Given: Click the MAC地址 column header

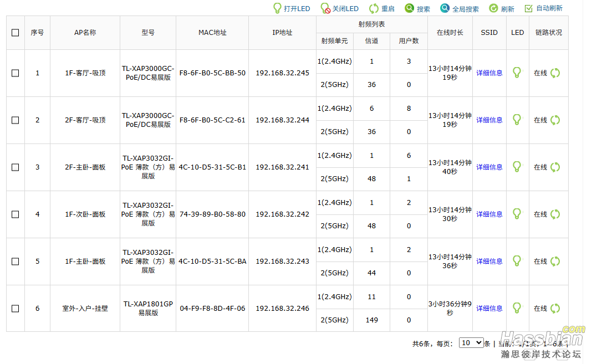Looking at the screenshot, I should click(x=212, y=33).
